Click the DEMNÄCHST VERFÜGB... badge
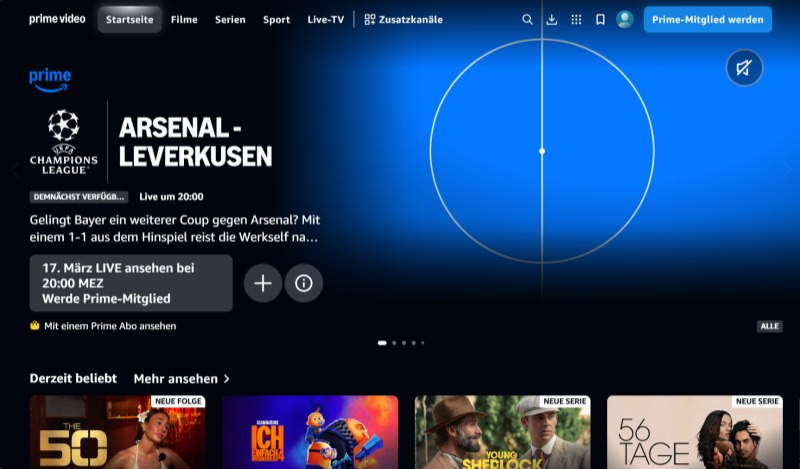The width and height of the screenshot is (800, 469). 79,197
